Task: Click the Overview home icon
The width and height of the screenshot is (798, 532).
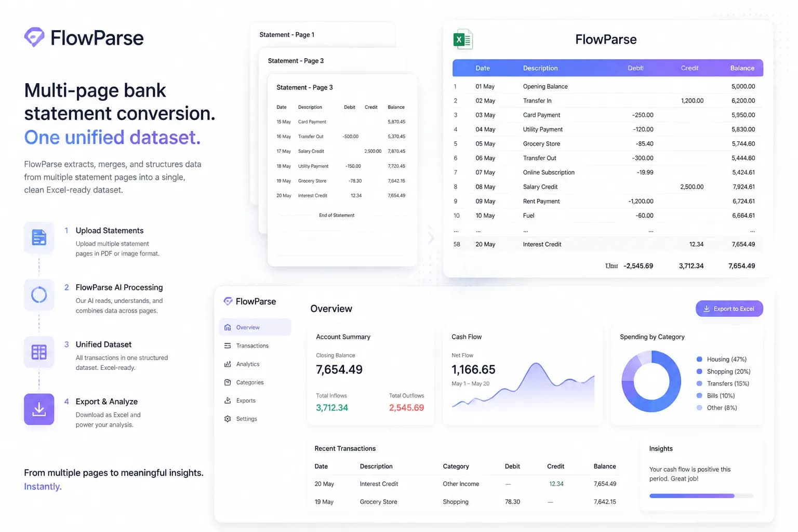Action: tap(228, 327)
